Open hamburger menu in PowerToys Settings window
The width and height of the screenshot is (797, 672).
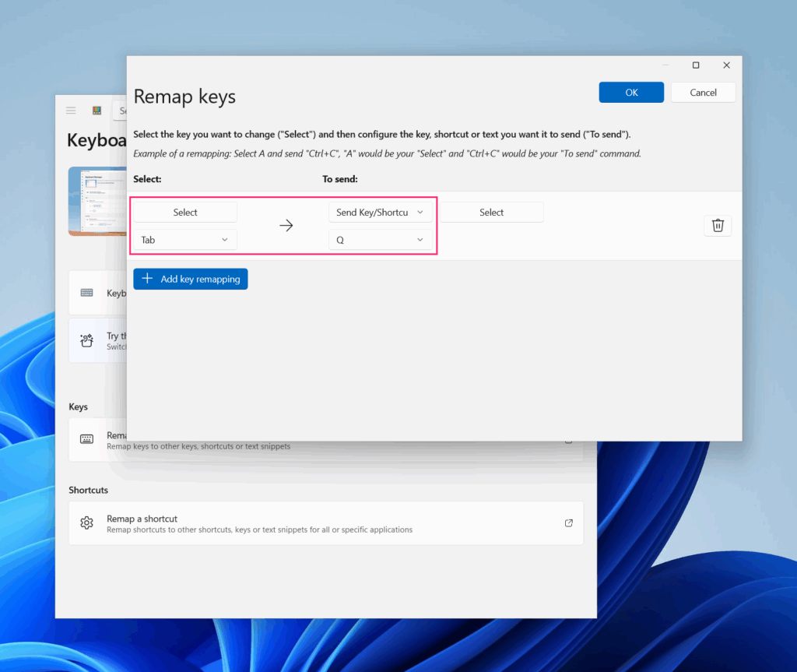(x=71, y=111)
